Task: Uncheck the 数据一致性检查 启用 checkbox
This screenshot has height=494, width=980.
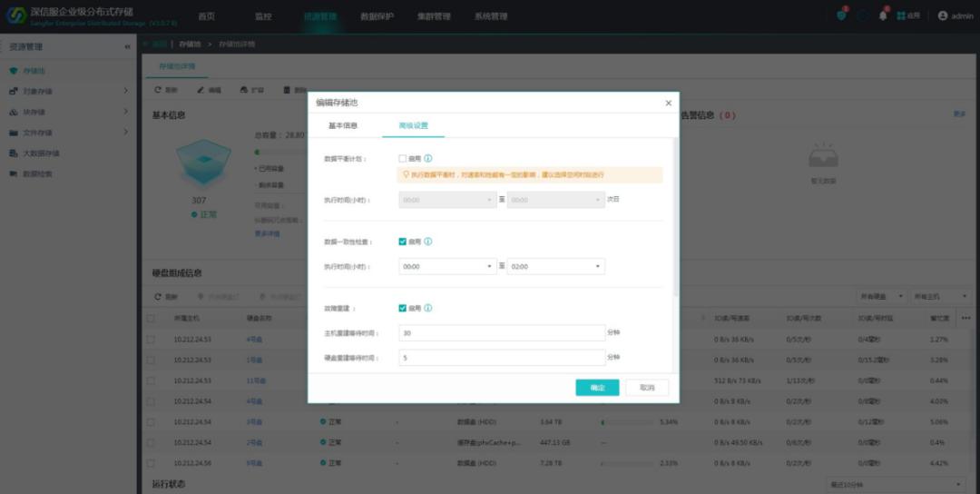Action: click(403, 242)
